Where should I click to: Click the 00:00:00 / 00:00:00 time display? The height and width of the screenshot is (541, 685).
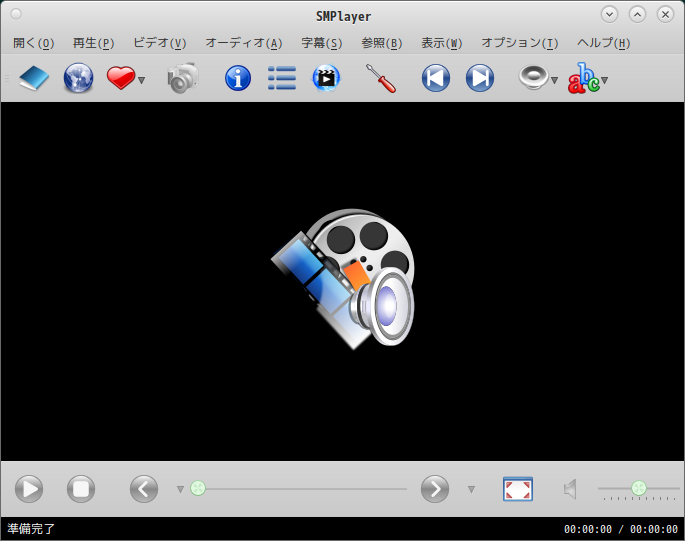[621, 529]
